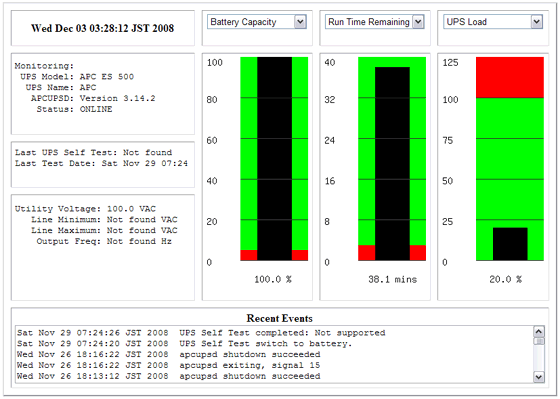Open the Run Time Remaining dropdown

pyautogui.click(x=374, y=22)
